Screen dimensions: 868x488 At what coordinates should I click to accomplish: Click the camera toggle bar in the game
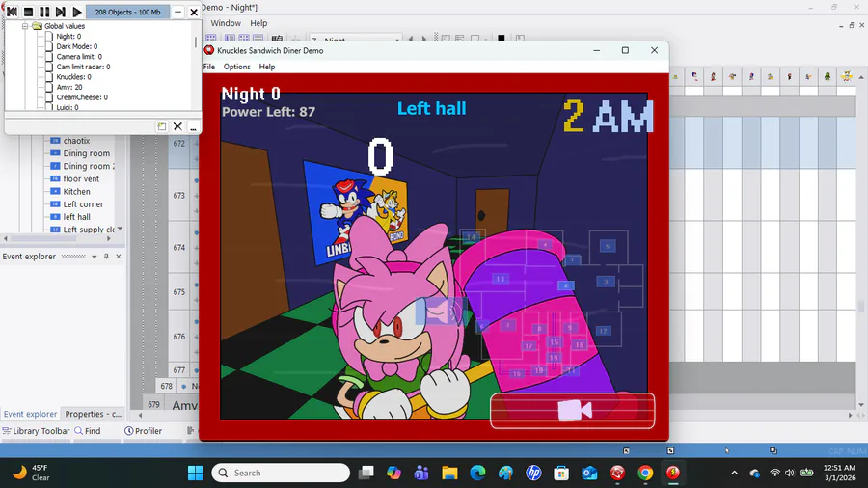pyautogui.click(x=572, y=411)
